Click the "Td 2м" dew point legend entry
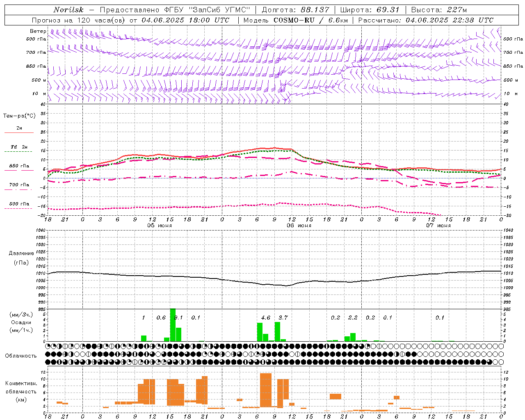 [x=19, y=147]
